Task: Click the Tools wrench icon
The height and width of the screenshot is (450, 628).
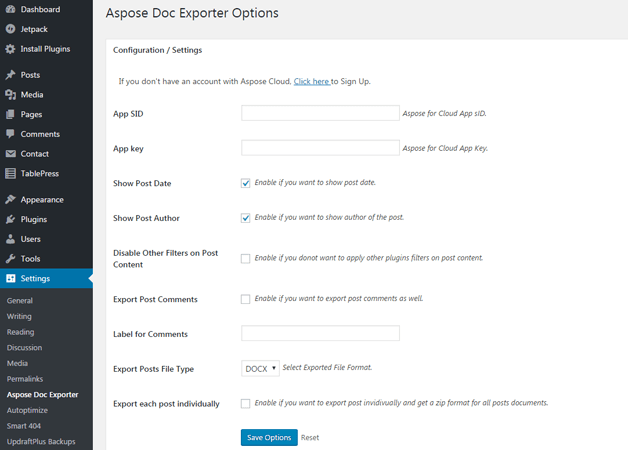Action: click(x=10, y=259)
